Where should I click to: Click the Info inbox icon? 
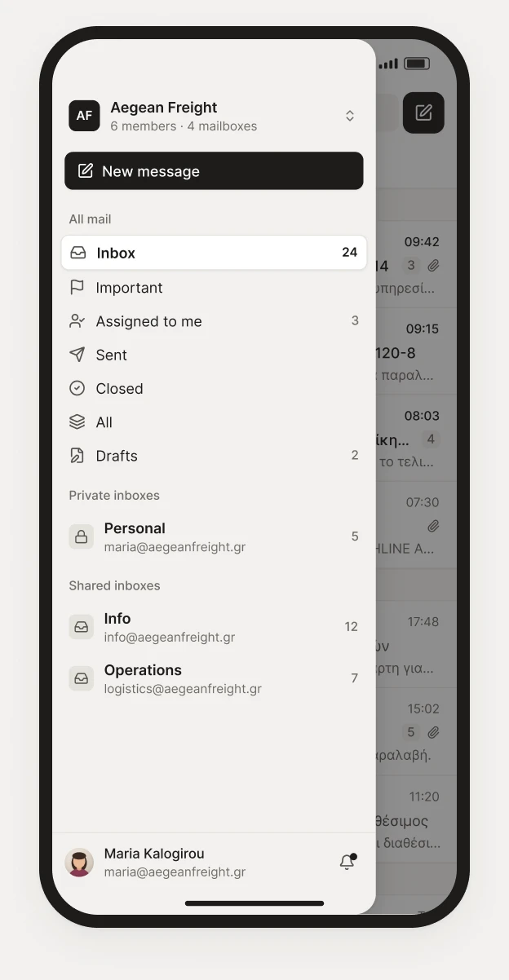[82, 627]
